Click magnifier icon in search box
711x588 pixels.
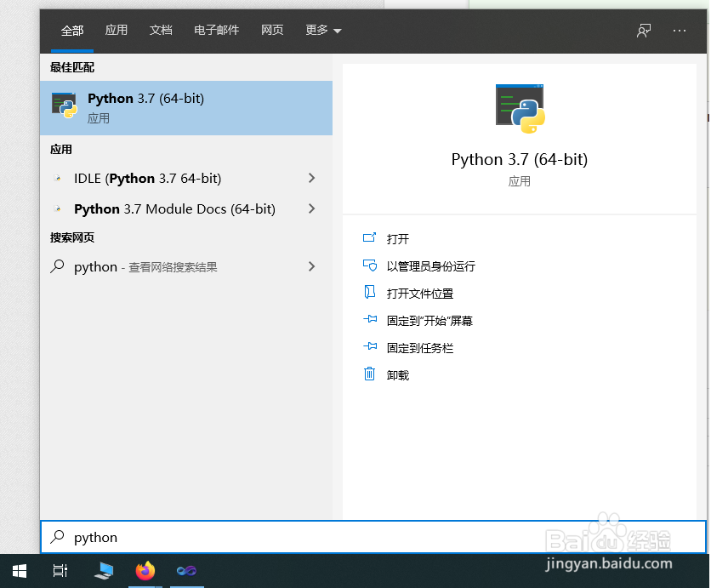(57, 537)
